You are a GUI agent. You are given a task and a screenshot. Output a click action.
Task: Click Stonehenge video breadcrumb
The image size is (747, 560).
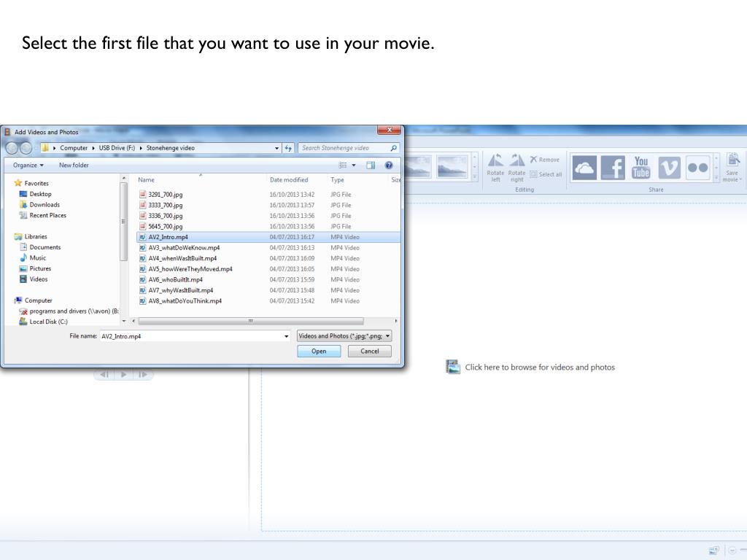tap(171, 148)
